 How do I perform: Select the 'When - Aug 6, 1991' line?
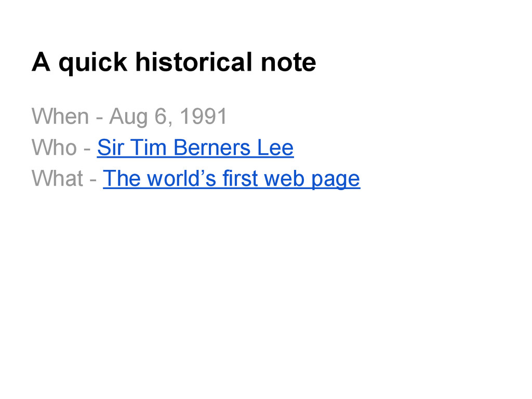click(129, 116)
